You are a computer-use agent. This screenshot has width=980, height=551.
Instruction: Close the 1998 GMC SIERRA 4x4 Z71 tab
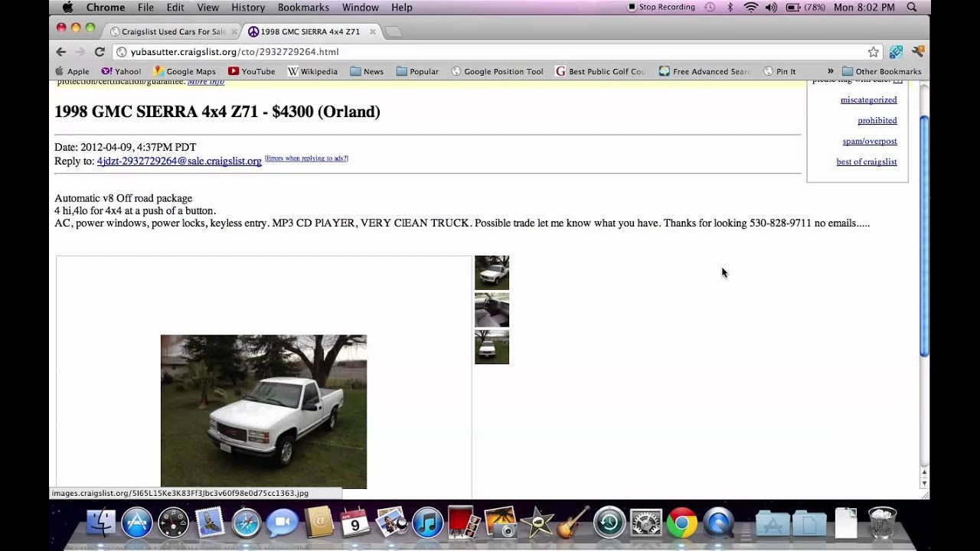click(x=371, y=31)
